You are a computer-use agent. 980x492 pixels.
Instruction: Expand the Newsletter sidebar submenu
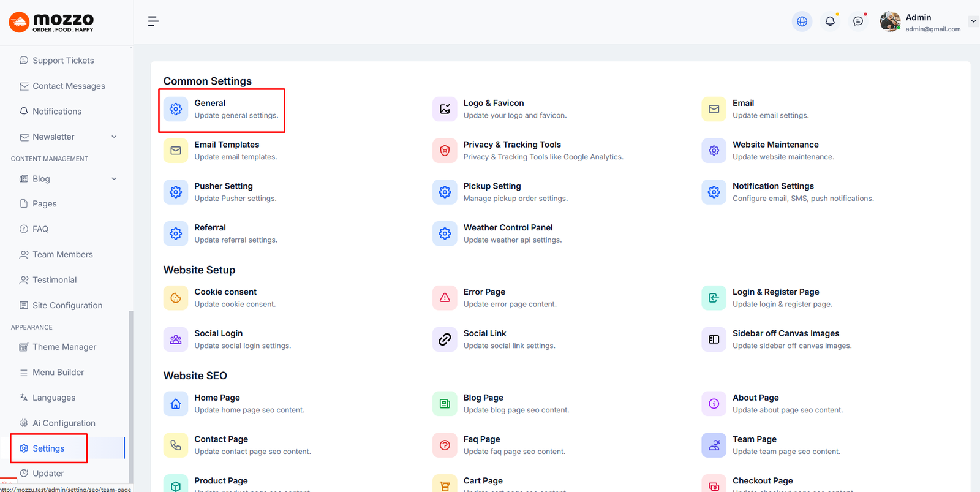[x=114, y=137]
